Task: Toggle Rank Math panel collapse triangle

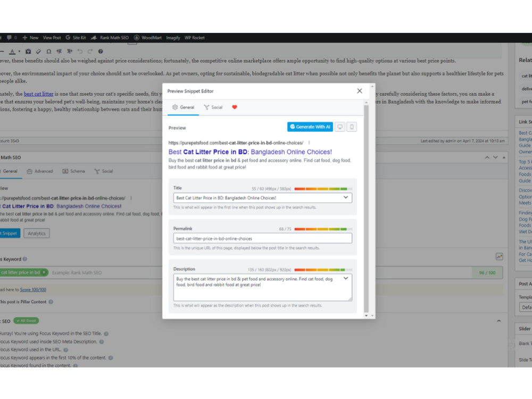Action: coord(504,157)
